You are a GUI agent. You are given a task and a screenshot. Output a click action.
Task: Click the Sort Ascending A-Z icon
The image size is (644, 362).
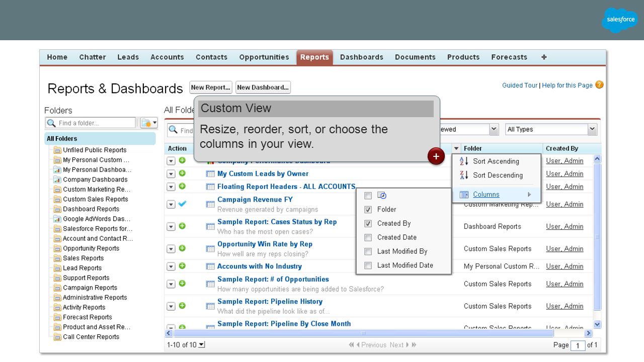pos(464,161)
